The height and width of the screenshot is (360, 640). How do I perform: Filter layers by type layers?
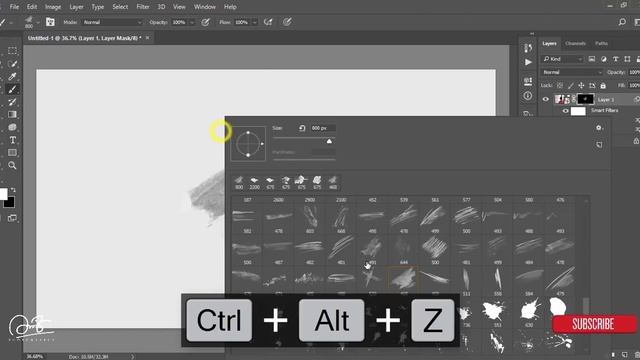coord(616,59)
